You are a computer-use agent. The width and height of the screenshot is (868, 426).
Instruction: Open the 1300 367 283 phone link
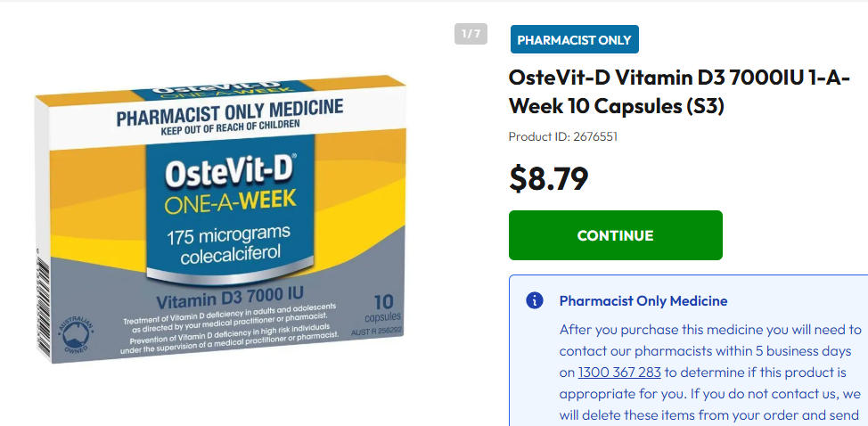click(619, 373)
